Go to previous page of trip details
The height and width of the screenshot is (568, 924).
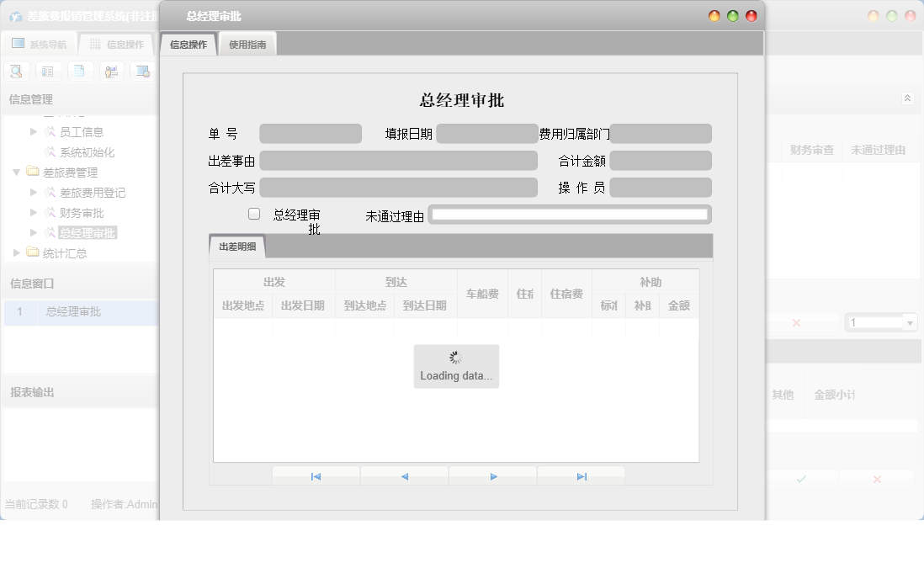tap(404, 475)
